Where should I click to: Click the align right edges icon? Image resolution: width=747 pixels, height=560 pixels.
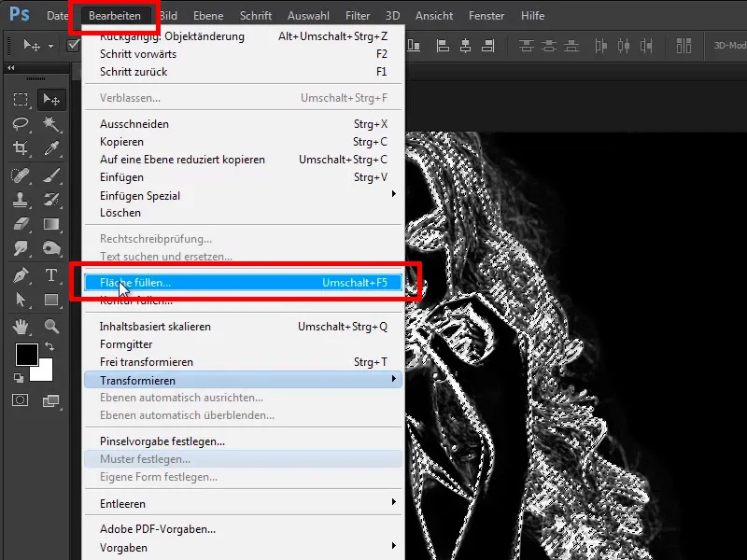[x=487, y=46]
